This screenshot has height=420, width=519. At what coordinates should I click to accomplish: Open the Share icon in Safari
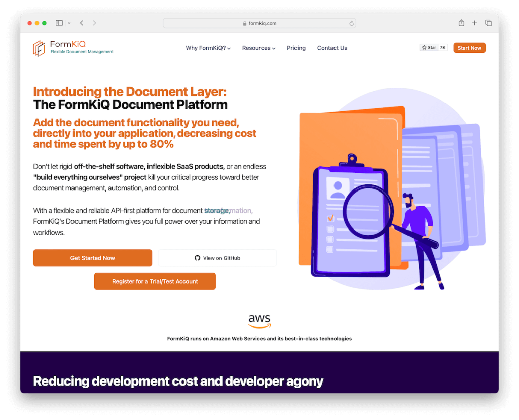click(x=461, y=23)
